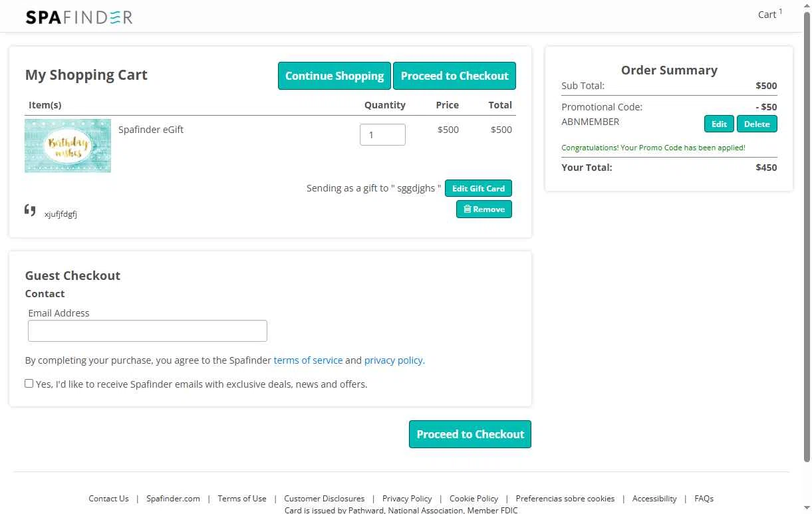Edit the ABNMEMBER promo code
812x514 pixels.
click(x=719, y=124)
